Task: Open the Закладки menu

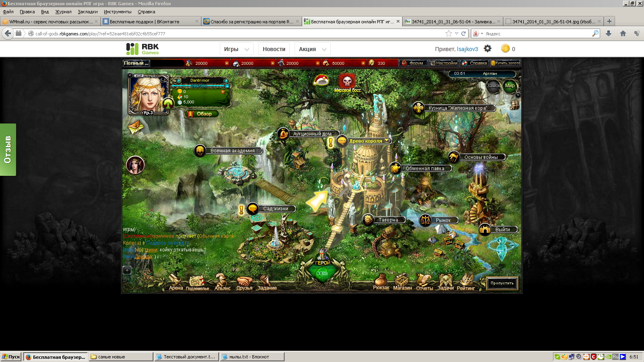Action: pos(88,12)
